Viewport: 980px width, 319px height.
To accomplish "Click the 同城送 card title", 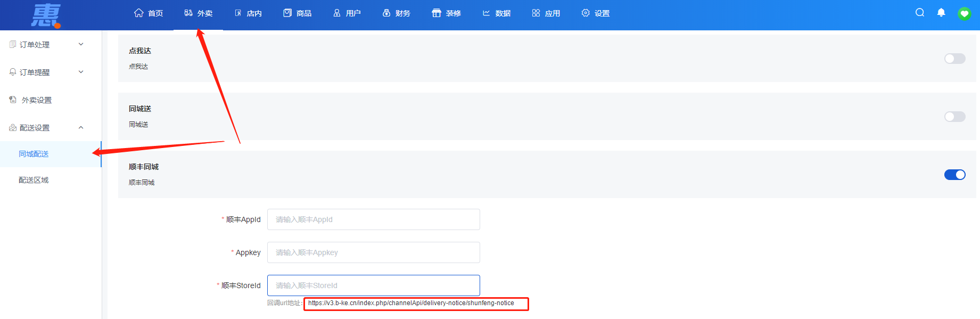I will tap(140, 109).
